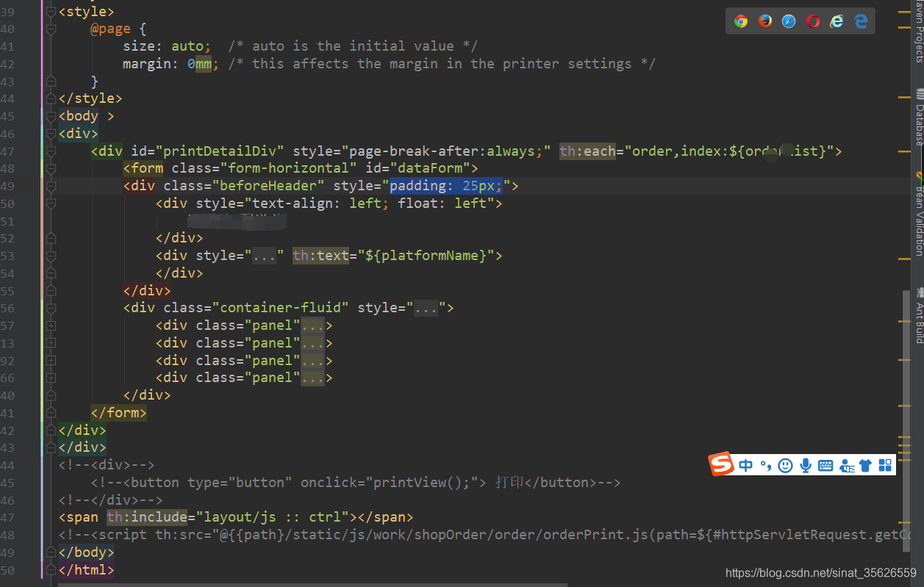Collapse the form-horizontal form fold marker
This screenshot has width=924, height=587.
[51, 169]
